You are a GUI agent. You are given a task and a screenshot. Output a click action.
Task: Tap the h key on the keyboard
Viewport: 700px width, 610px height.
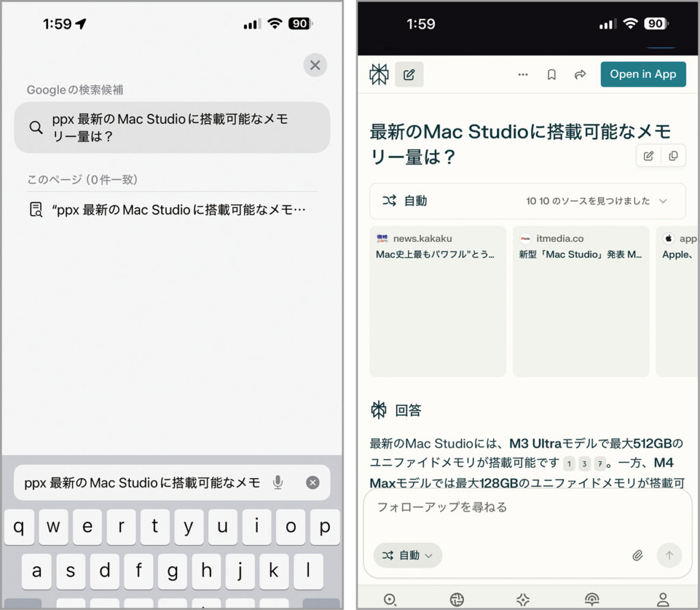point(206,571)
